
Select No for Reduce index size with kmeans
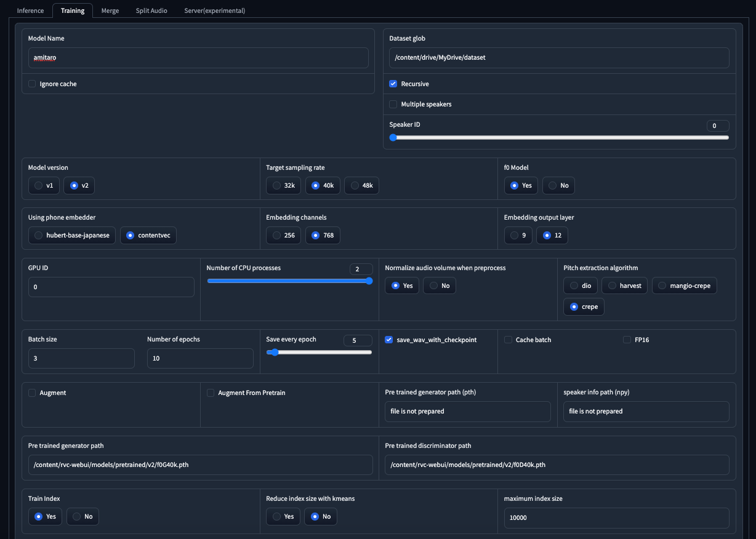(x=321, y=516)
